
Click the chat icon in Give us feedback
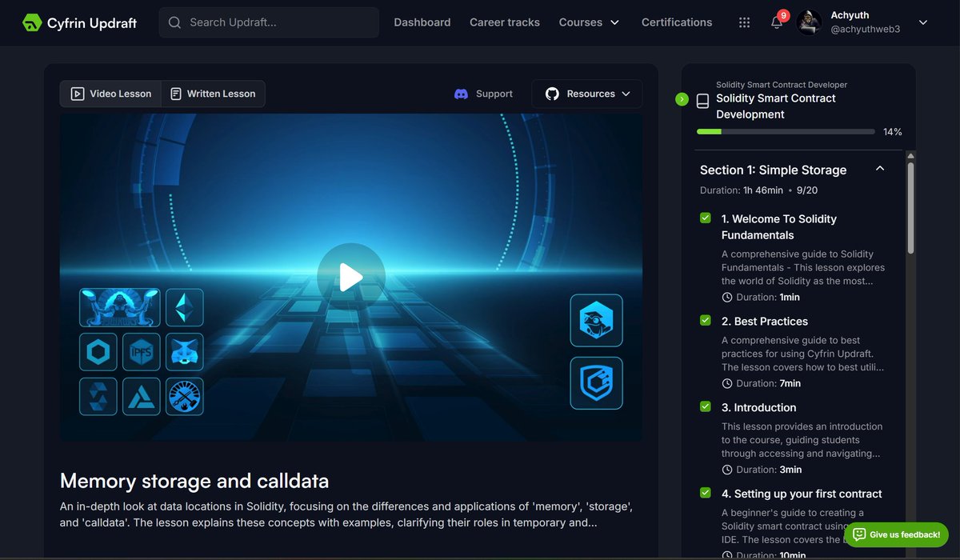click(x=859, y=534)
